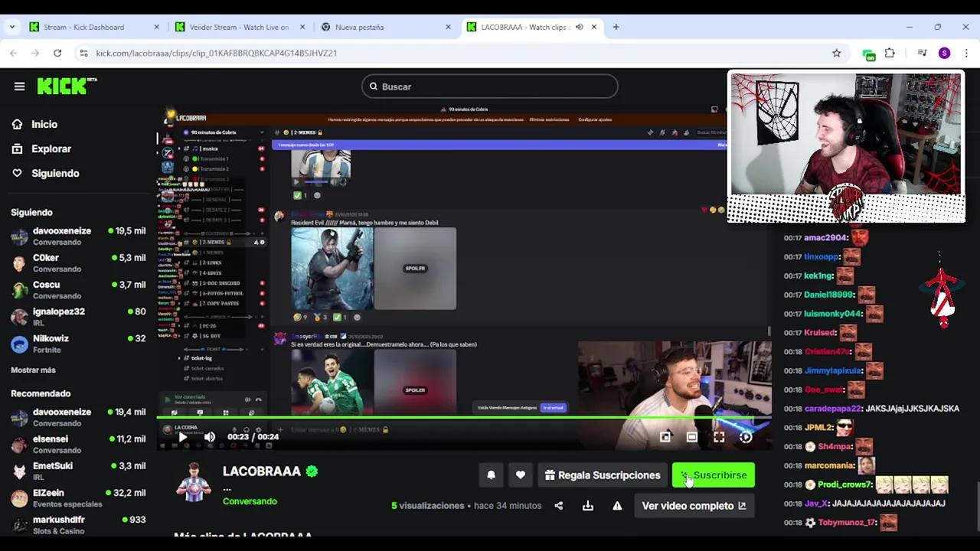Close the Nueva pestaña tab
Image resolution: width=980 pixels, height=551 pixels.
point(448,27)
